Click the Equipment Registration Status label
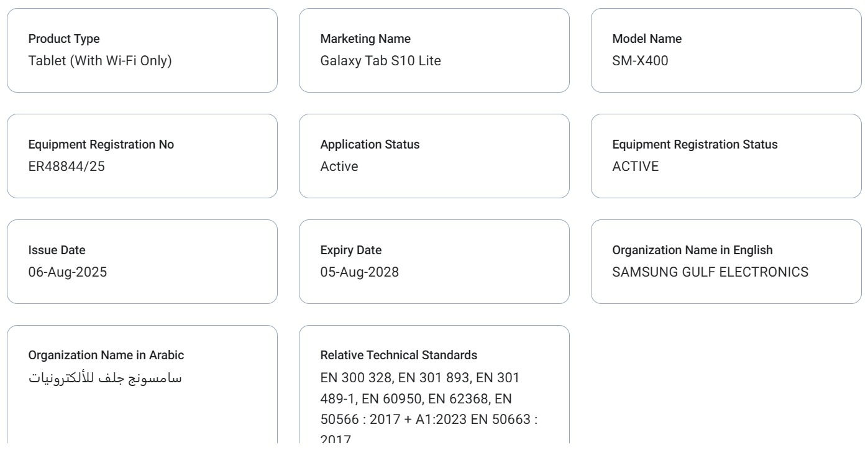The width and height of the screenshot is (868, 450). tap(695, 144)
